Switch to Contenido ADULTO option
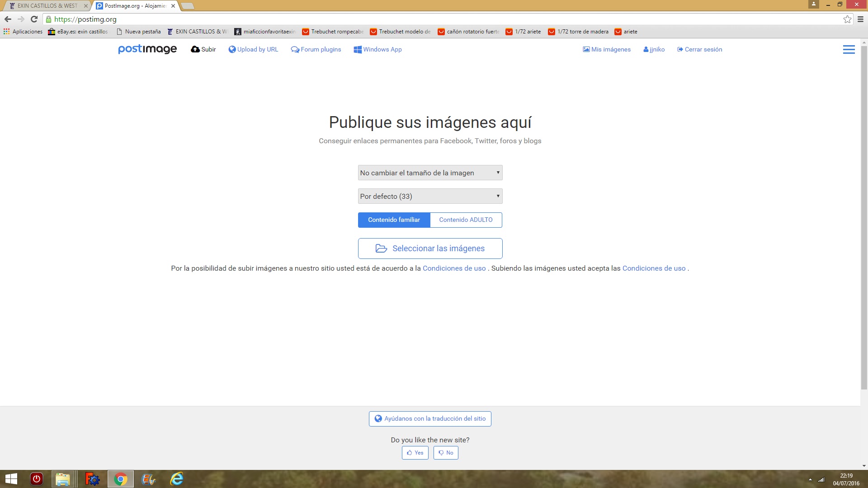Image resolution: width=868 pixels, height=488 pixels. (x=466, y=220)
